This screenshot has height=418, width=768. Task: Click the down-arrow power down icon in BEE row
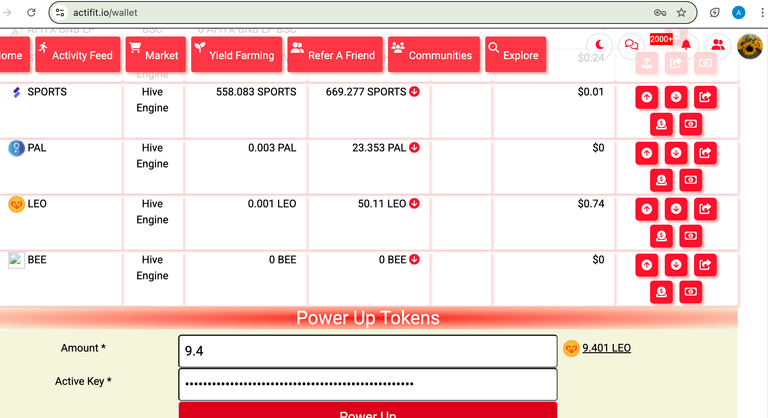(x=676, y=265)
